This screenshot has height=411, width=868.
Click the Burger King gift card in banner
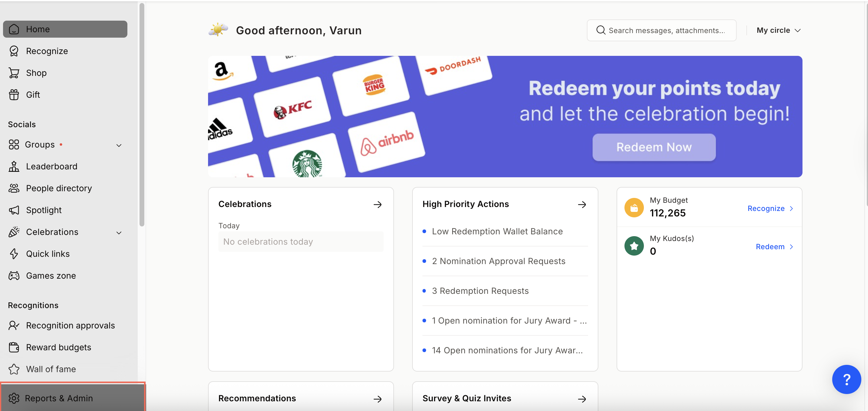click(371, 85)
